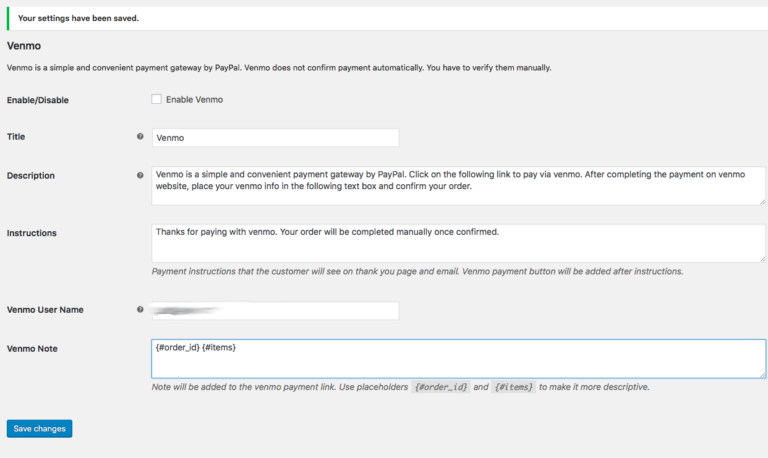Tick the Enable Venmo checkbox
This screenshot has width=768, height=458.
point(156,99)
